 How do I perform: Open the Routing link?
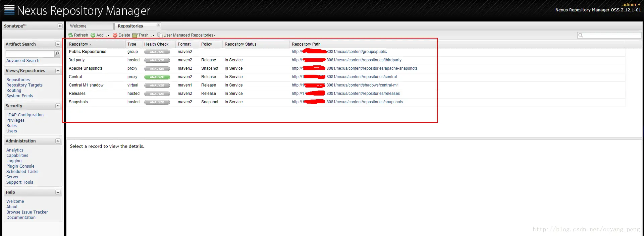point(14,91)
